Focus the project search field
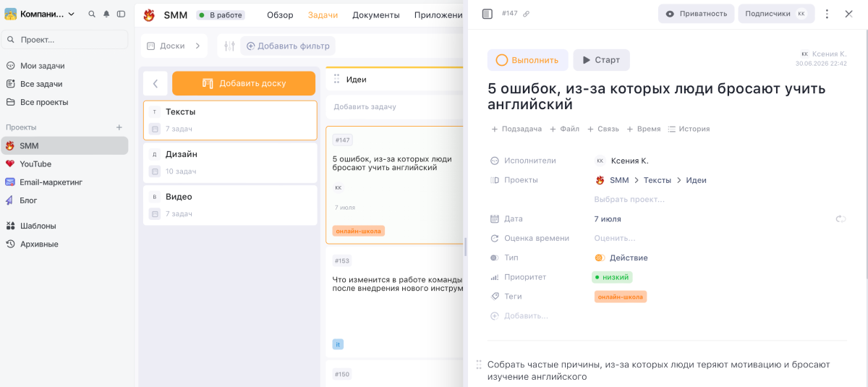The height and width of the screenshot is (387, 868). tap(65, 39)
